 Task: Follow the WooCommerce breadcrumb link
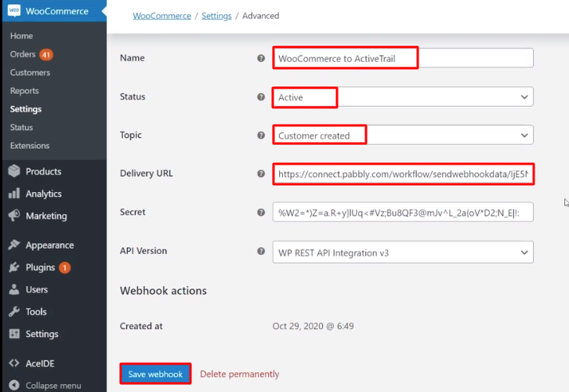coord(162,16)
